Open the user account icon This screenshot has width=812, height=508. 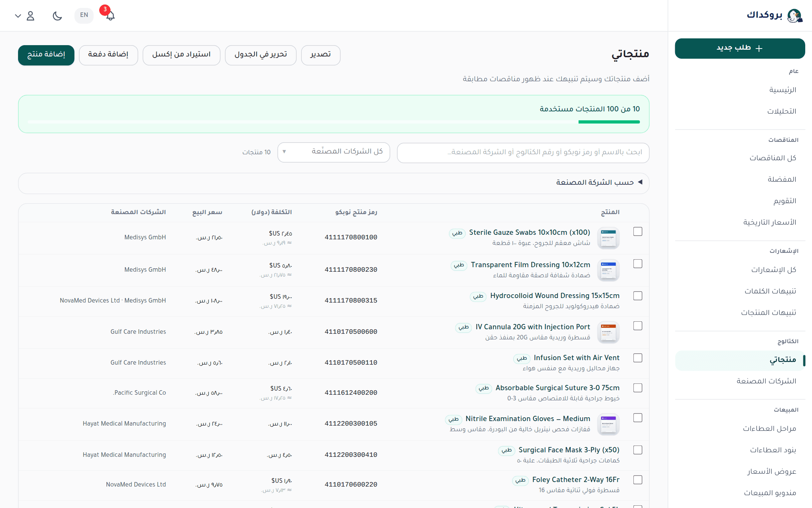point(30,16)
